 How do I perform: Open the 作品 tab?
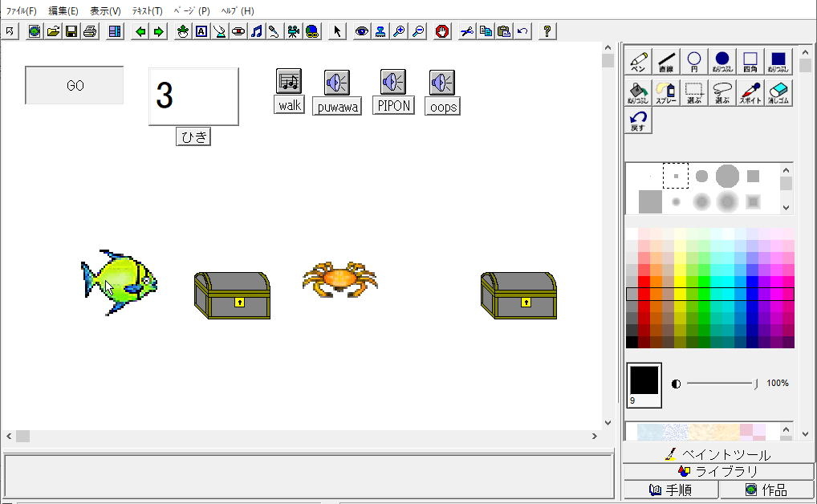pos(766,490)
